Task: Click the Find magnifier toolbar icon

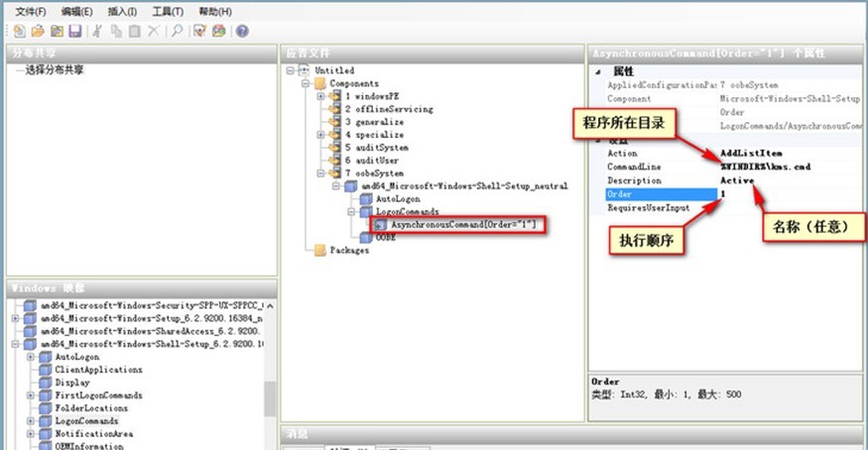Action: click(177, 32)
